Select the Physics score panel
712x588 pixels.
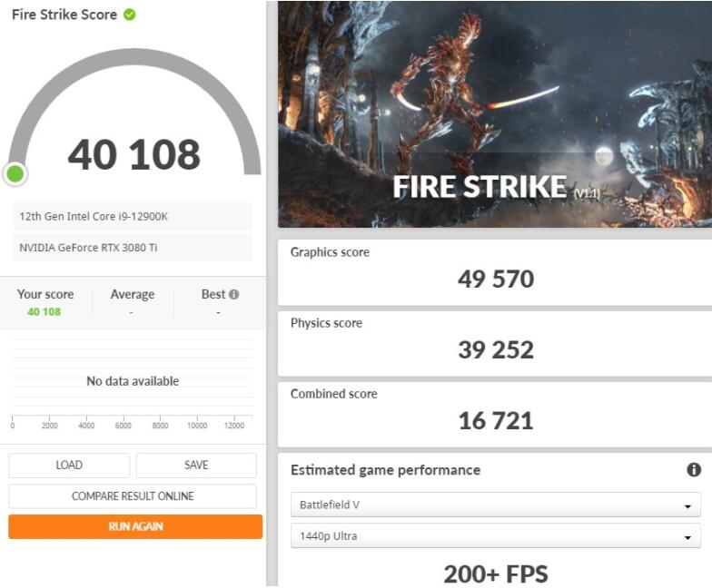(495, 342)
